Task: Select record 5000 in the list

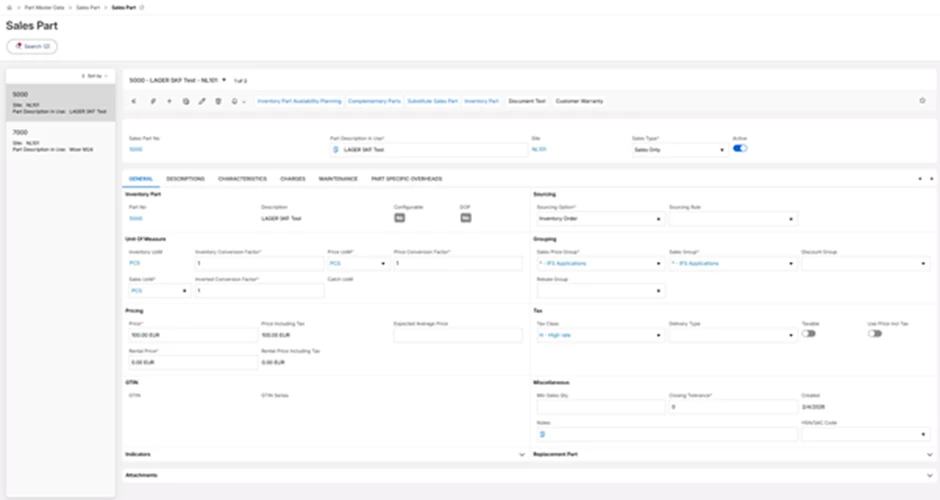Action: click(x=61, y=103)
